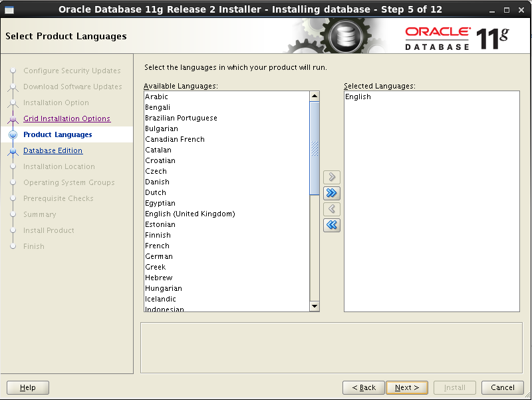Screen dimensions: 532x400
Task: Select Croatian in Available Languages
Action: coord(227,160)
